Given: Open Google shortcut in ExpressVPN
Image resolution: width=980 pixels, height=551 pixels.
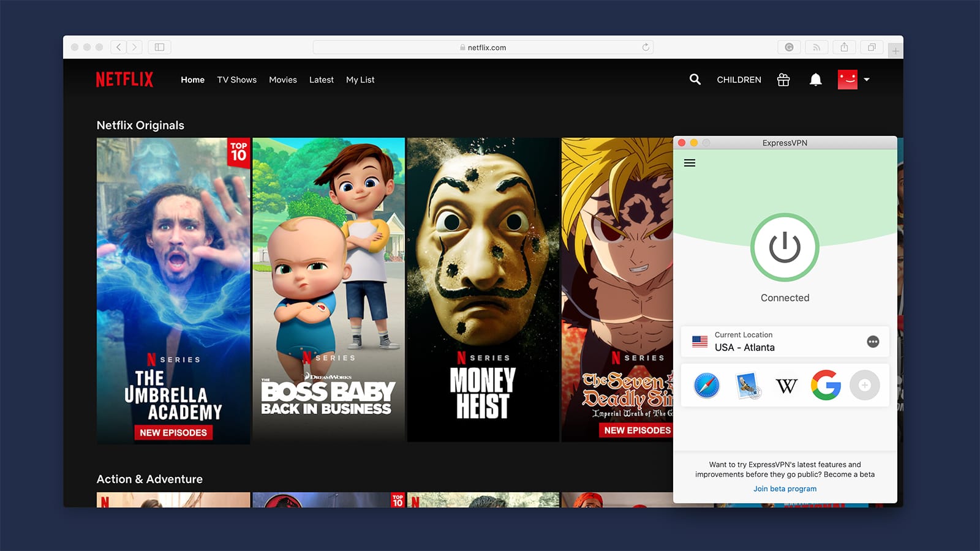Looking at the screenshot, I should click(x=826, y=386).
